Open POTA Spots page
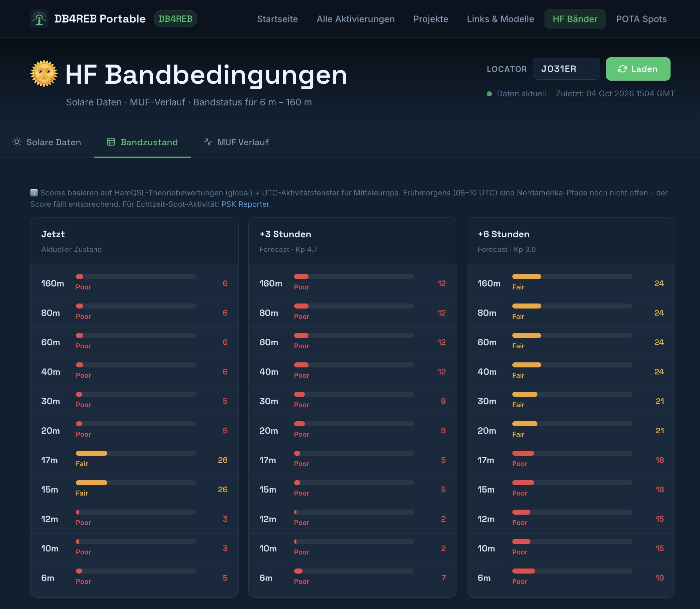Viewport: 700px width, 609px height. [x=641, y=19]
